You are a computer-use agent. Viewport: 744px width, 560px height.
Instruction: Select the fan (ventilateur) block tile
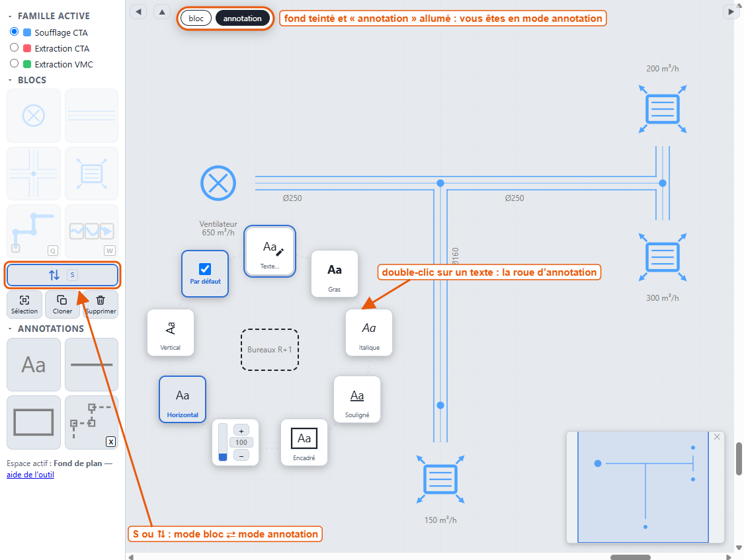click(x=34, y=116)
